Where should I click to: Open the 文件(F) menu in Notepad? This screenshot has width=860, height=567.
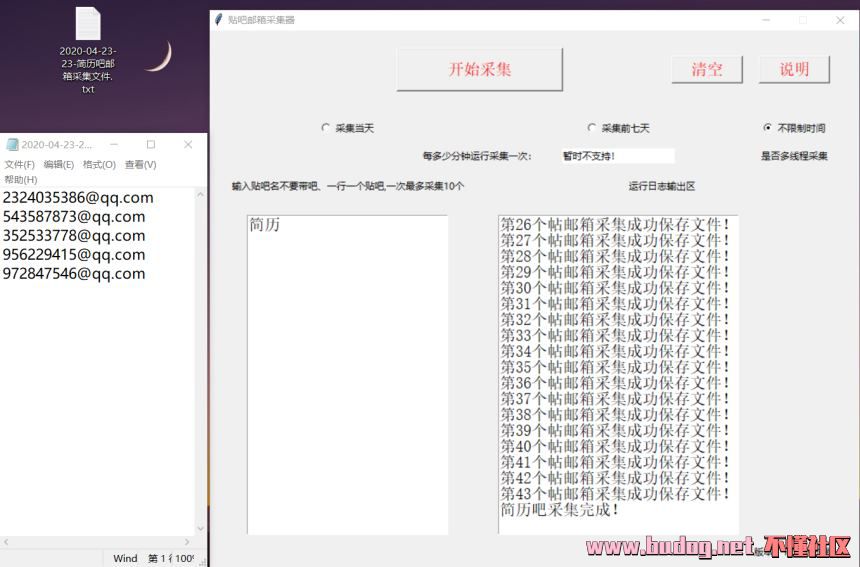tap(19, 165)
